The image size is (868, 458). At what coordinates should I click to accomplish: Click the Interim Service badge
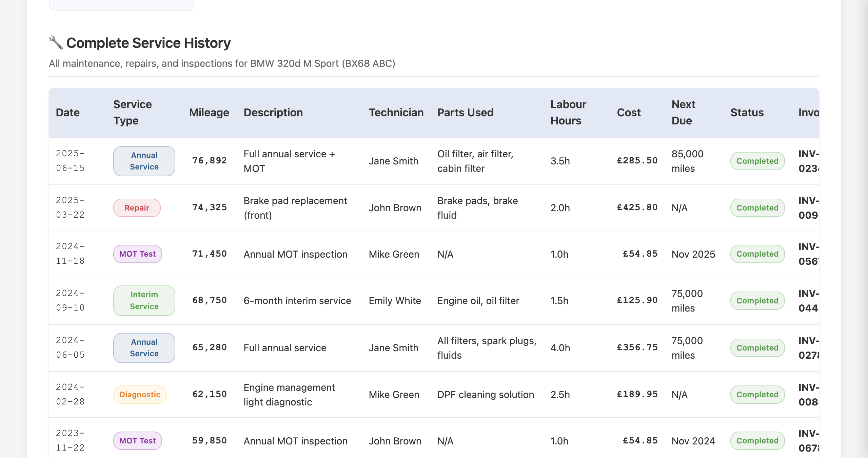[x=144, y=300]
